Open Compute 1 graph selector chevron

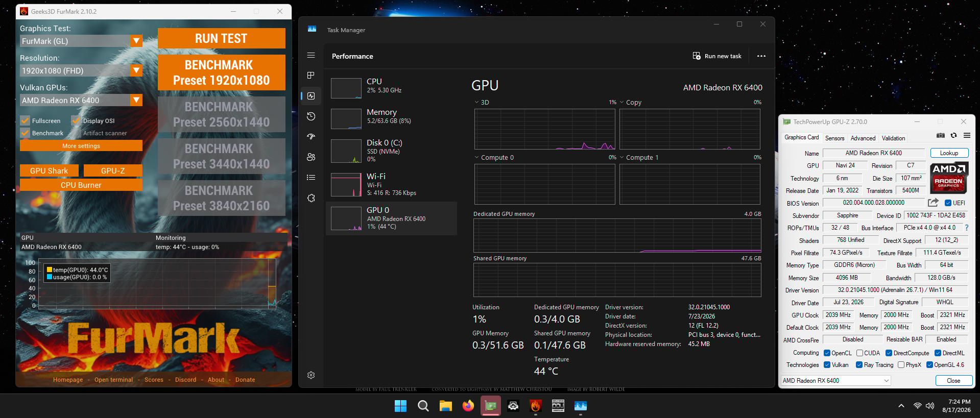click(622, 157)
